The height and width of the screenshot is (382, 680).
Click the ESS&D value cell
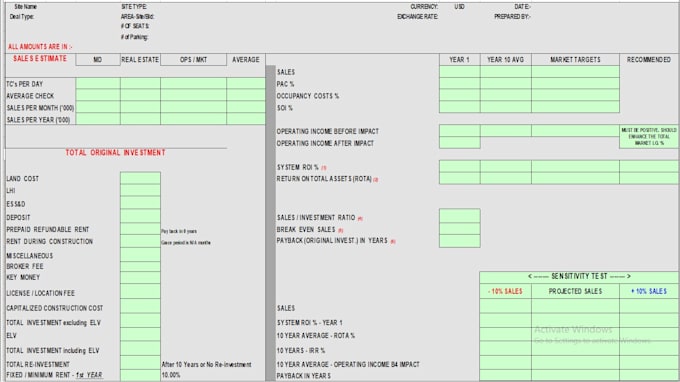140,203
